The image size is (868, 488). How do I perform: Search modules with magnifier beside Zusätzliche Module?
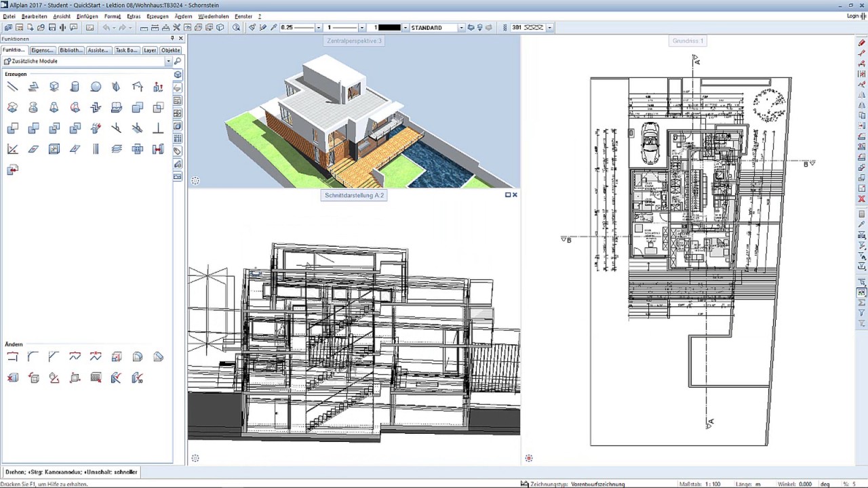pos(178,61)
